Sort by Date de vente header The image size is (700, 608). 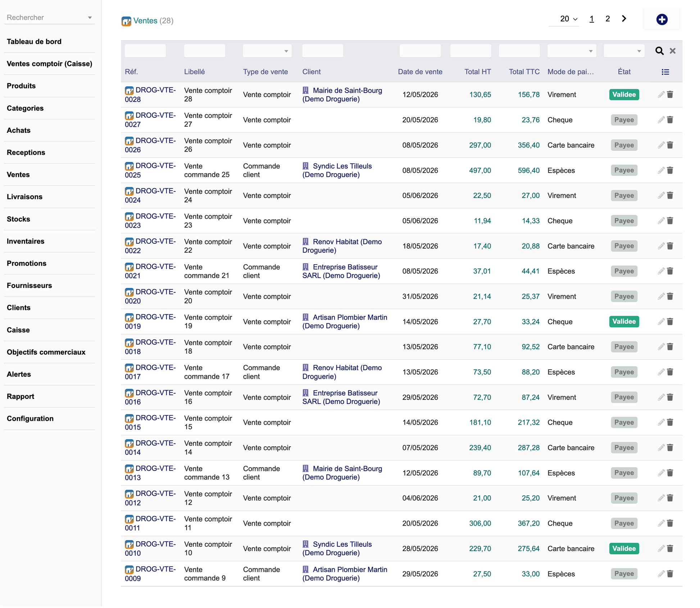pyautogui.click(x=420, y=72)
